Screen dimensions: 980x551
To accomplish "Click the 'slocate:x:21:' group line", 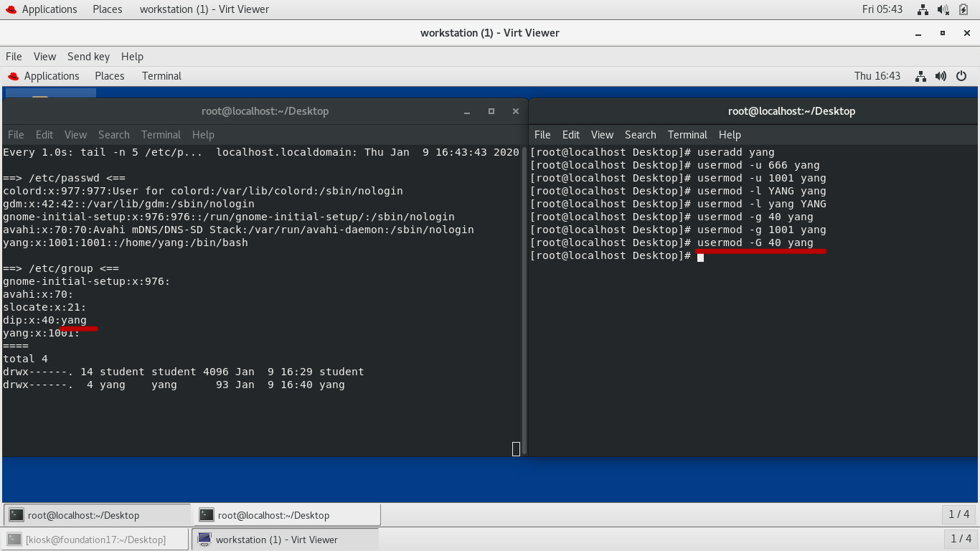I will point(44,307).
